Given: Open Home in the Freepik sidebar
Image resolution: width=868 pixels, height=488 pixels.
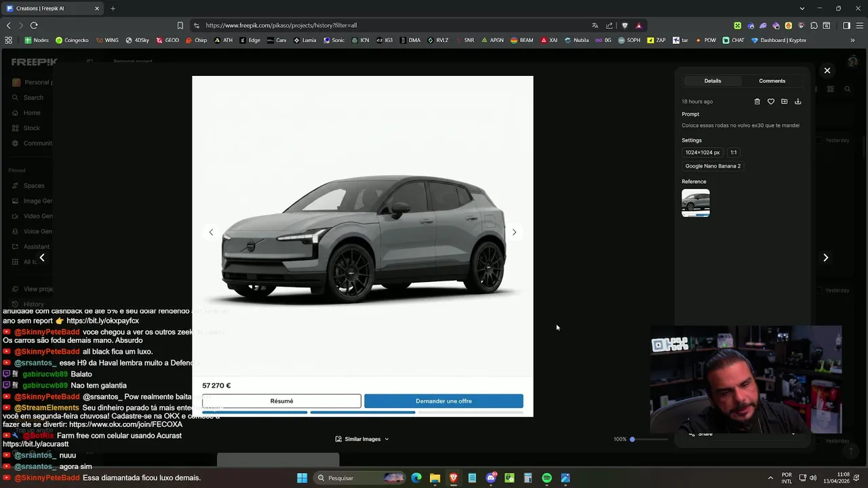Looking at the screenshot, I should [26, 113].
